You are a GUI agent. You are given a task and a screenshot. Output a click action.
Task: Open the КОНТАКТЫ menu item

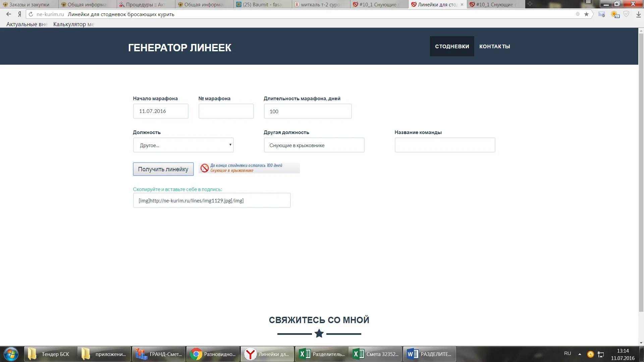(494, 46)
